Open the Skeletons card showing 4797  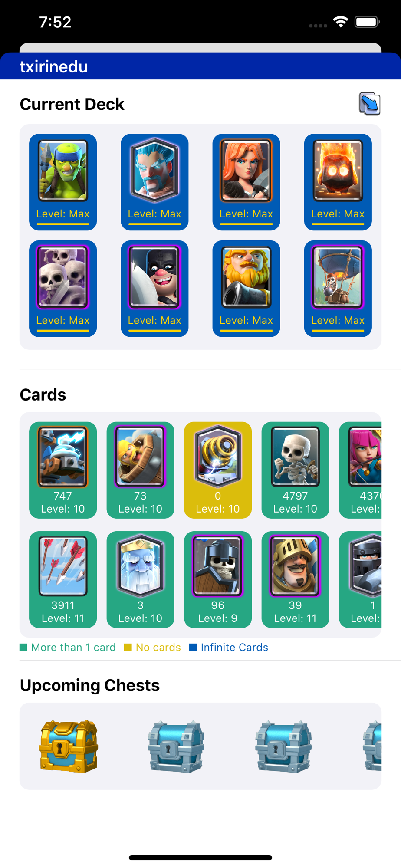(x=295, y=470)
